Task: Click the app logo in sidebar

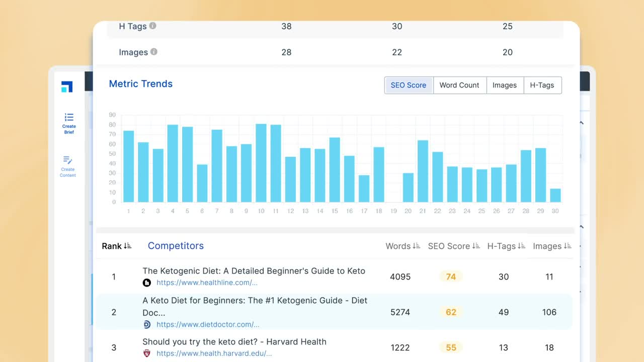Action: tap(67, 86)
